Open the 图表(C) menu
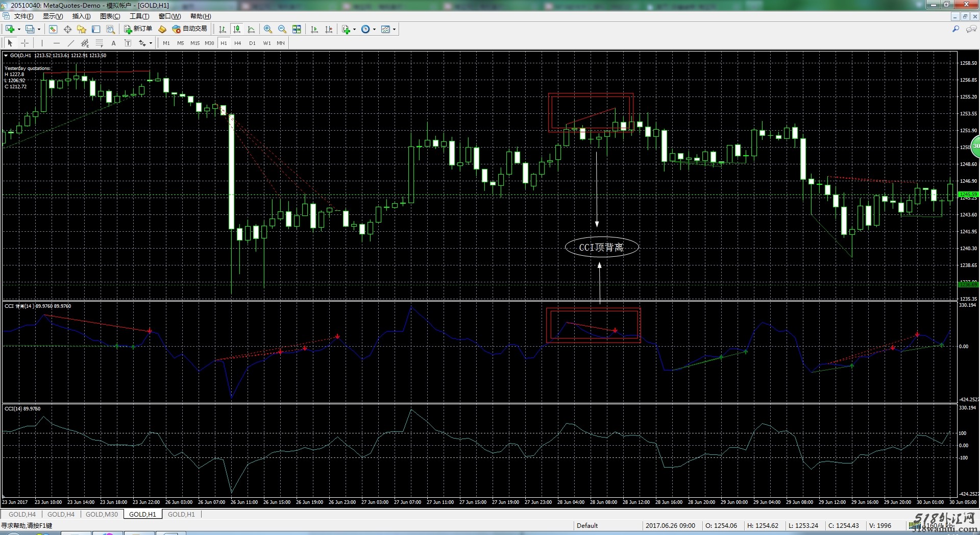This screenshot has width=980, height=535. (x=110, y=16)
